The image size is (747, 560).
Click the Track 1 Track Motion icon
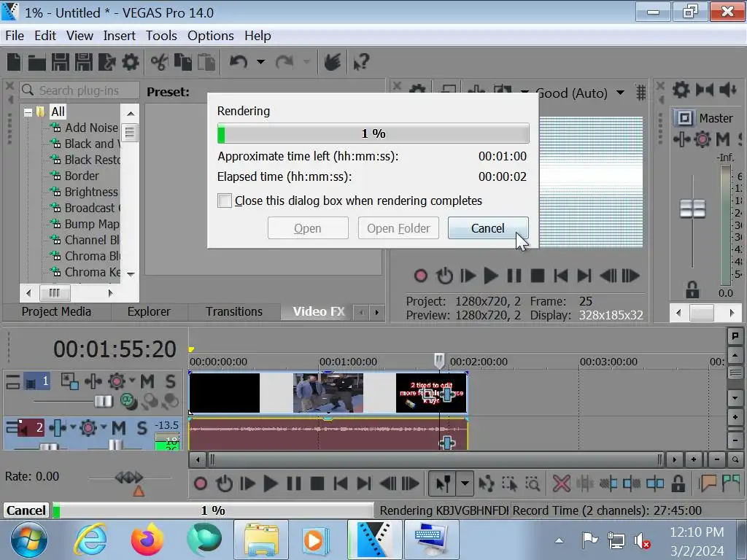pyautogui.click(x=69, y=381)
